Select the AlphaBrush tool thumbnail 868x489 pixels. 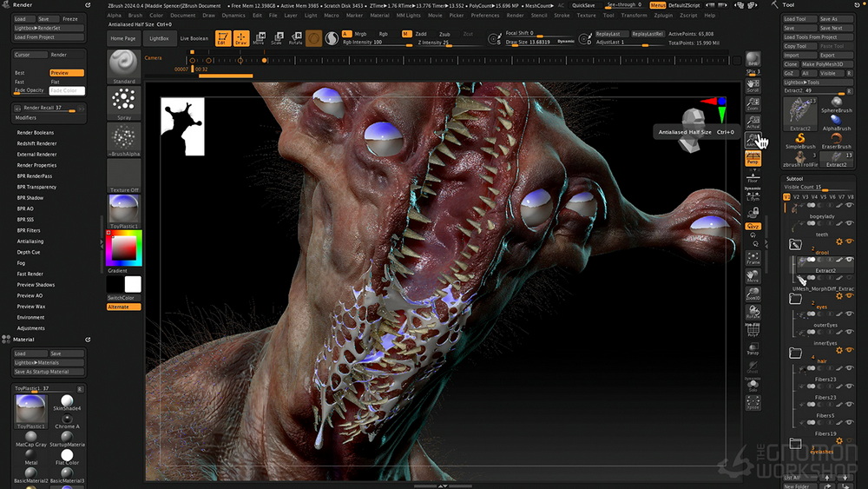tap(837, 123)
